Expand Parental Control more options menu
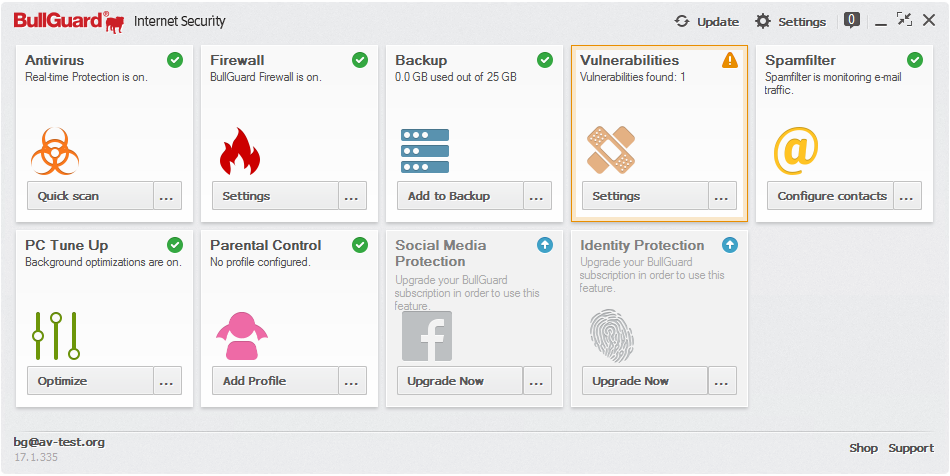The image size is (950, 476). point(352,381)
